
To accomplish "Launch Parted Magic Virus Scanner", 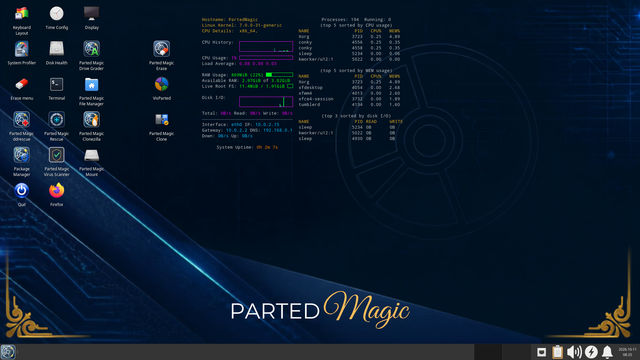I will click(57, 155).
